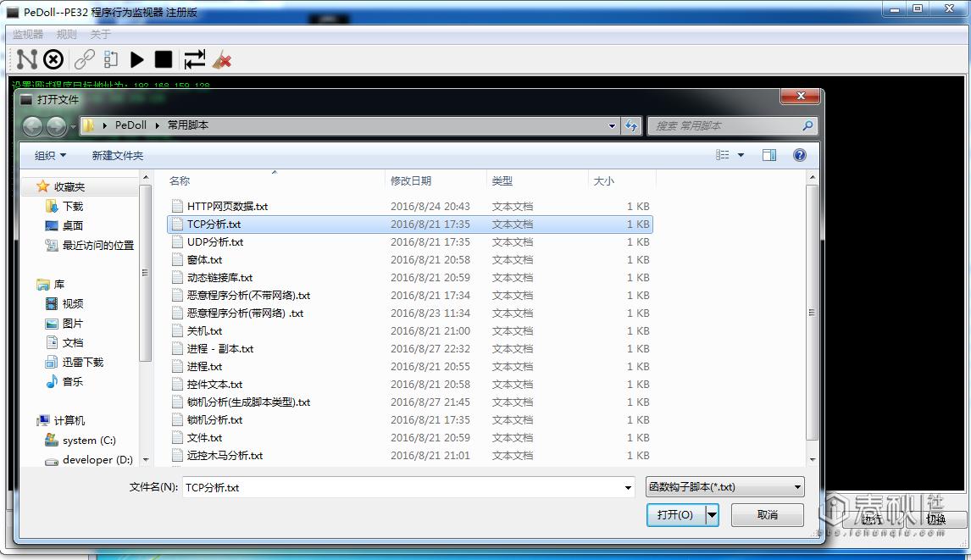
Task: Select 迅雷下载 folder
Action: pyautogui.click(x=82, y=363)
